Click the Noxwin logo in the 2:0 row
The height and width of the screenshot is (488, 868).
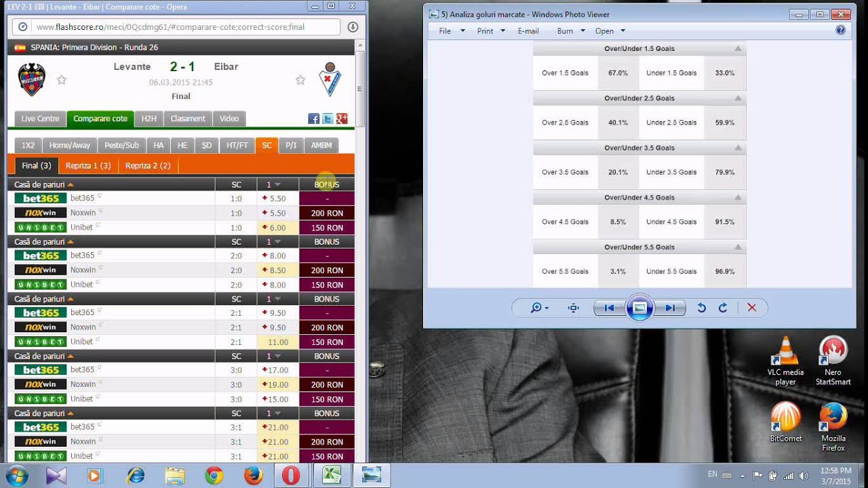(x=41, y=270)
